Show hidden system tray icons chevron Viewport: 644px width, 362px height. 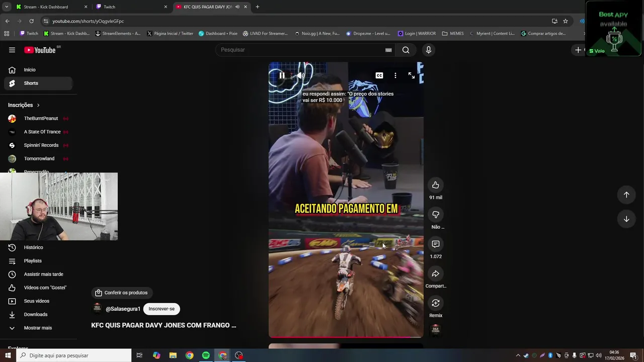point(518,355)
